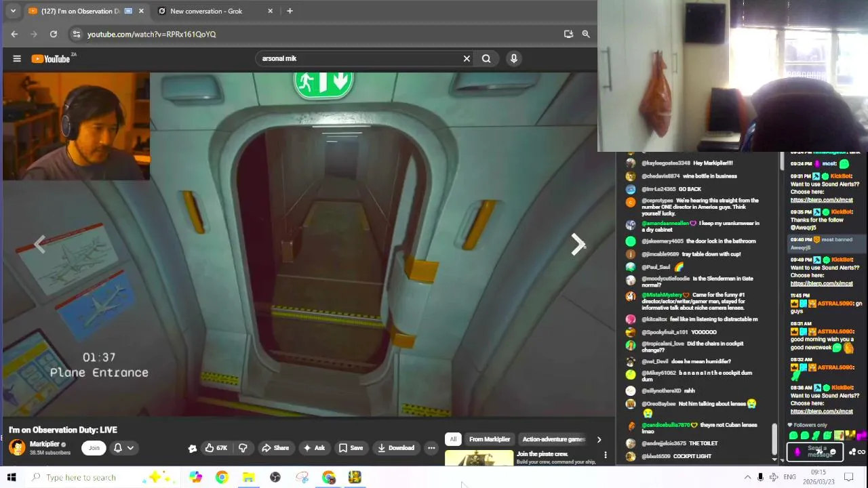Focus the YouTube search field
This screenshot has height=488, width=868.
click(x=359, y=58)
